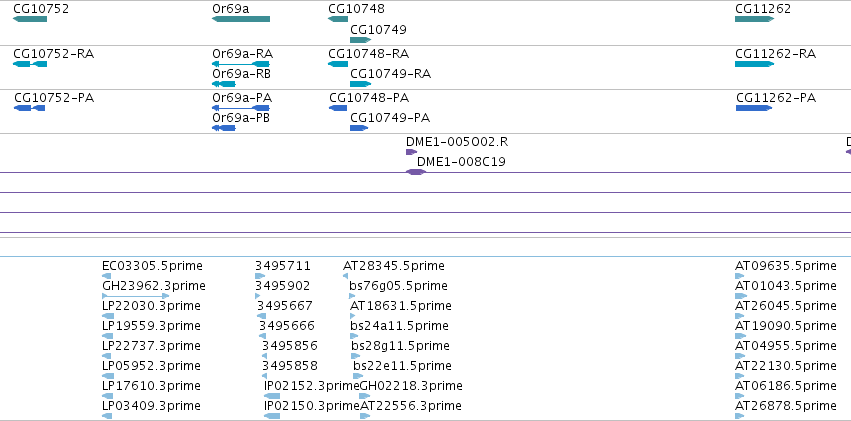Select the Or69a gene arrow glyph
This screenshot has width=851, height=421.
coord(240,19)
